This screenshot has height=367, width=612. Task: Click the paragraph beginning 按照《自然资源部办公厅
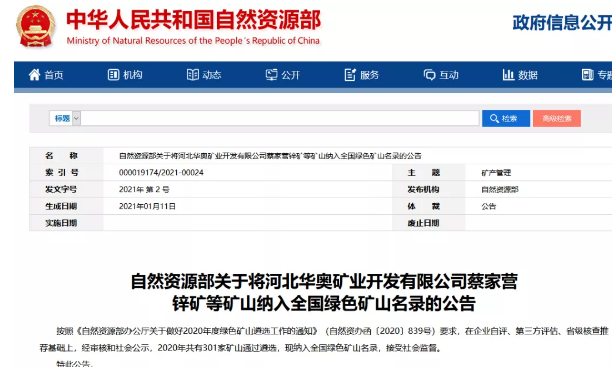324,339
